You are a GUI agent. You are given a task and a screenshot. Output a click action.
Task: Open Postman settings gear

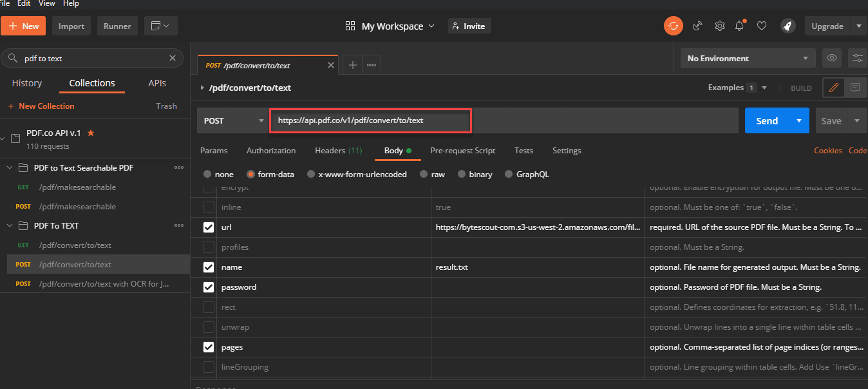pyautogui.click(x=719, y=26)
